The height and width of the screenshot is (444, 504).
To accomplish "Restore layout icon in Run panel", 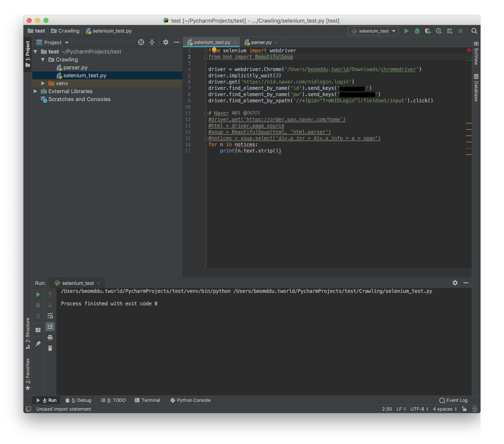I will tap(38, 330).
